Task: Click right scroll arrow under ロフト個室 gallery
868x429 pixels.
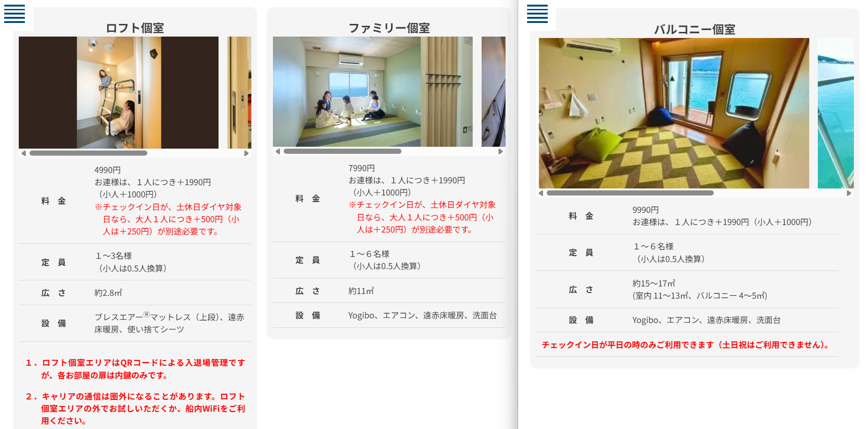Action: [x=246, y=153]
